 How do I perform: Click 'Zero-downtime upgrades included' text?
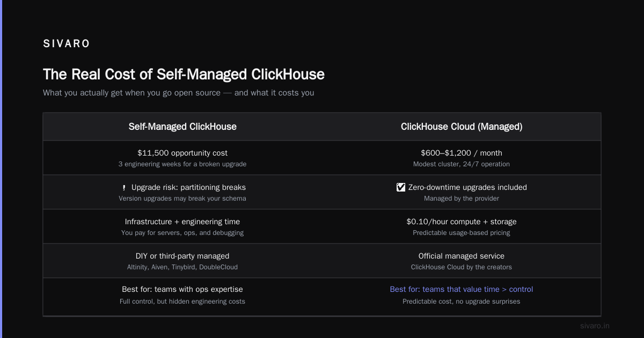467,187
